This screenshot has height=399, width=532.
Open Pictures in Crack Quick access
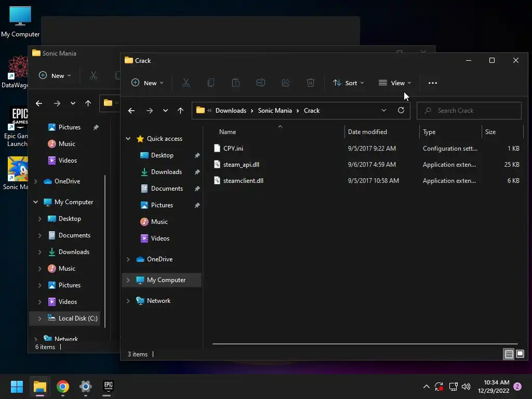coord(162,205)
